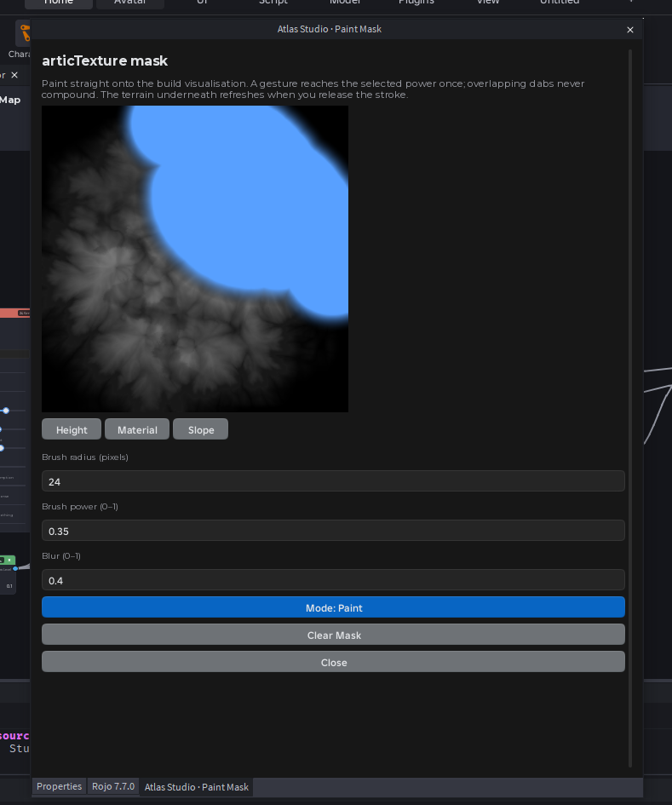Click the Clear Mask button

333,635
